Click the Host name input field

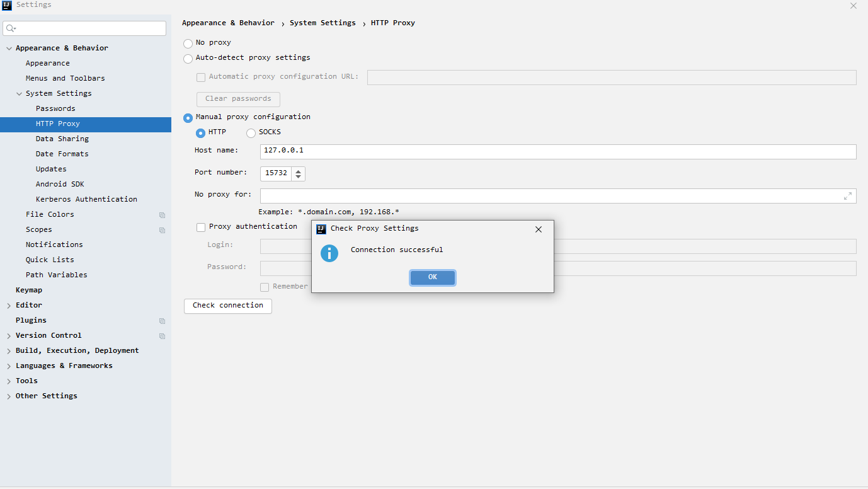558,152
